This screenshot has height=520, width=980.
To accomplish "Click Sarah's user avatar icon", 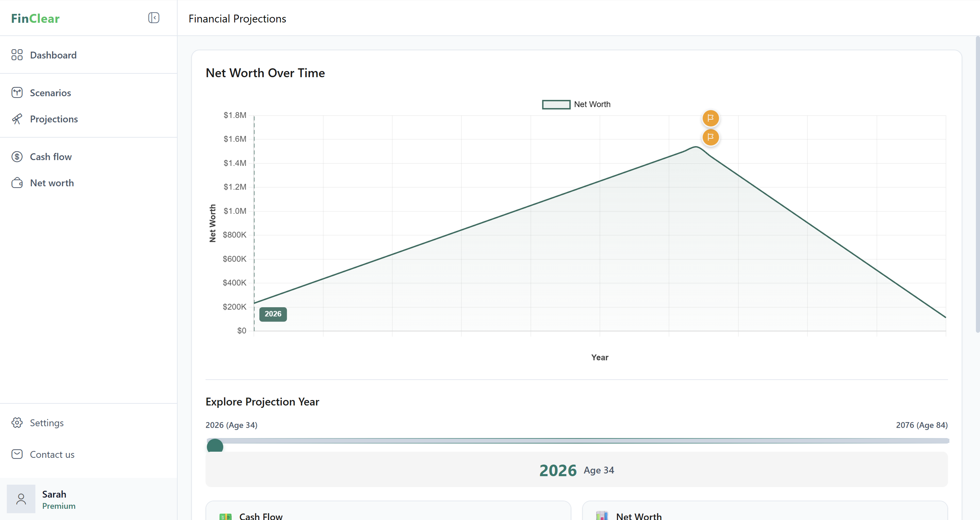I will (x=21, y=499).
